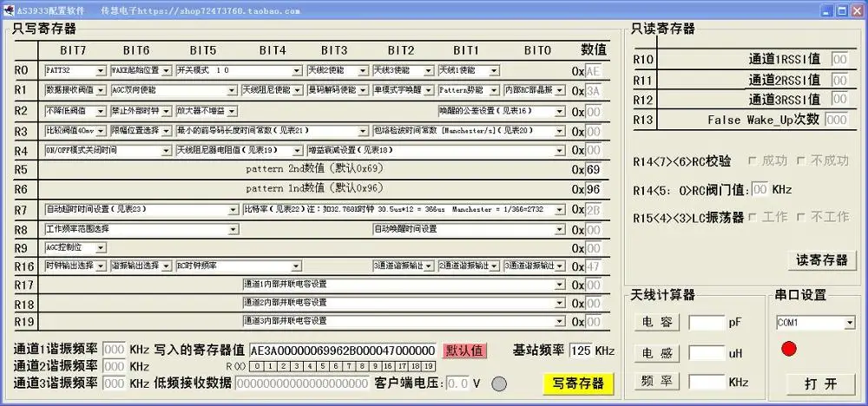The image size is (868, 406).
Task: Open 工作频率范围选择 dropdown in R8
Action: 141,229
